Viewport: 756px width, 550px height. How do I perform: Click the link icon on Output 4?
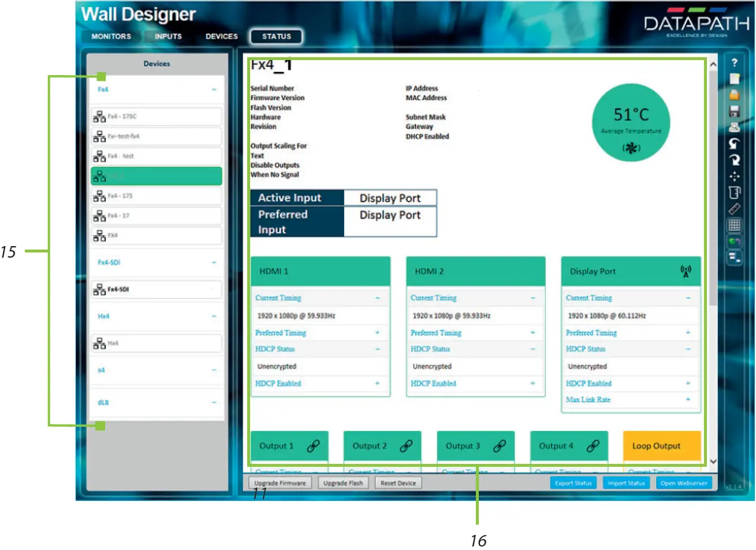pyautogui.click(x=593, y=446)
